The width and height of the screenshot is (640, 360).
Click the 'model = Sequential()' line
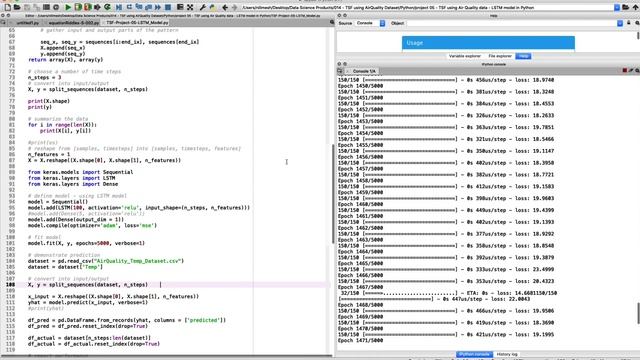coord(58,202)
